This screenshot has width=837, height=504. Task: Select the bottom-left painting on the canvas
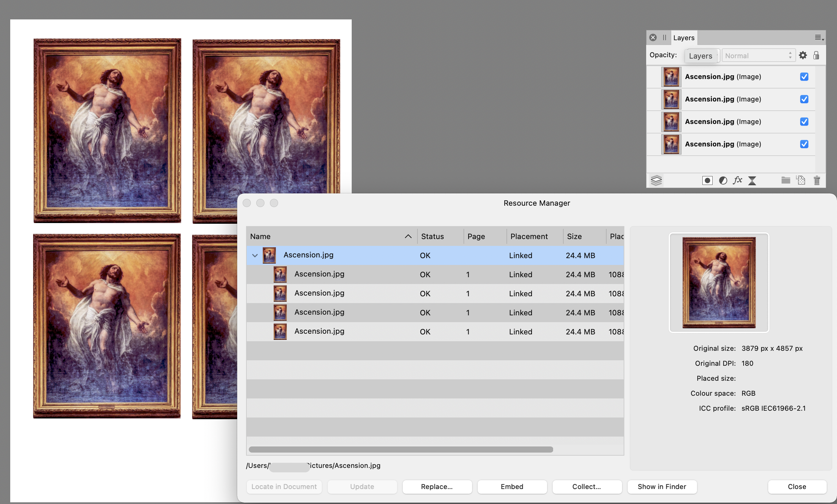tap(107, 326)
